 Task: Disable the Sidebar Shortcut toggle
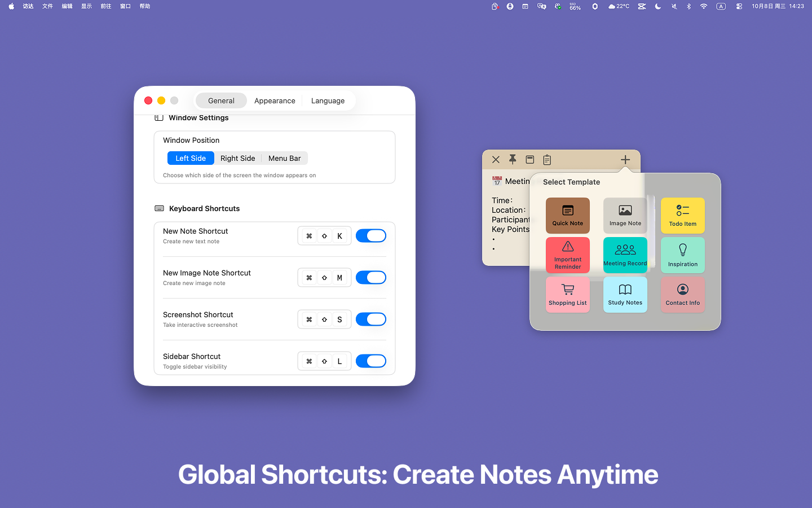pyautogui.click(x=371, y=361)
